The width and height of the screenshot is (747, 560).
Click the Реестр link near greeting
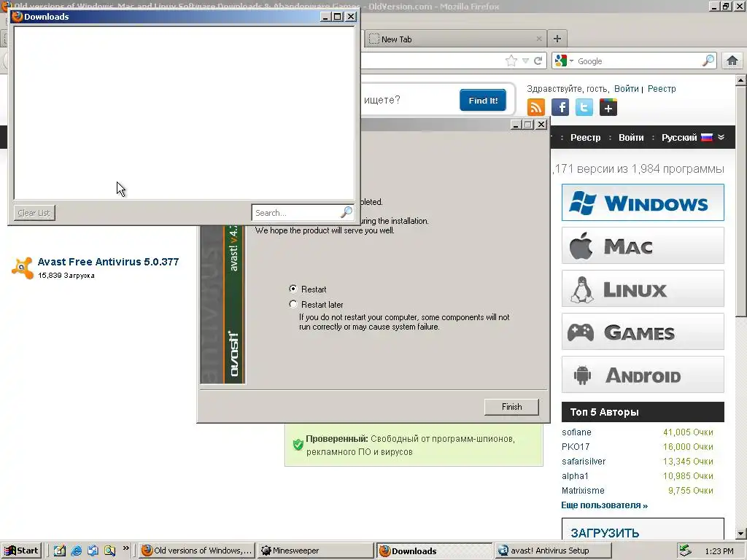pyautogui.click(x=662, y=88)
